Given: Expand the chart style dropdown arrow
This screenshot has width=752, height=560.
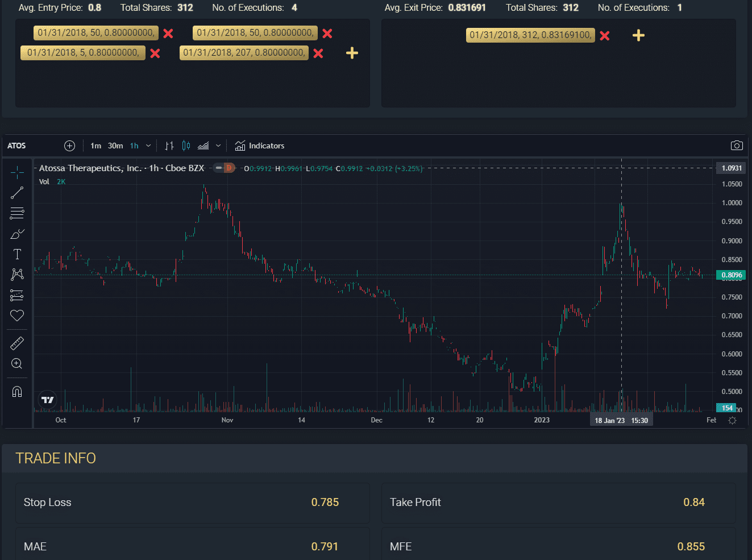Looking at the screenshot, I should (x=218, y=146).
